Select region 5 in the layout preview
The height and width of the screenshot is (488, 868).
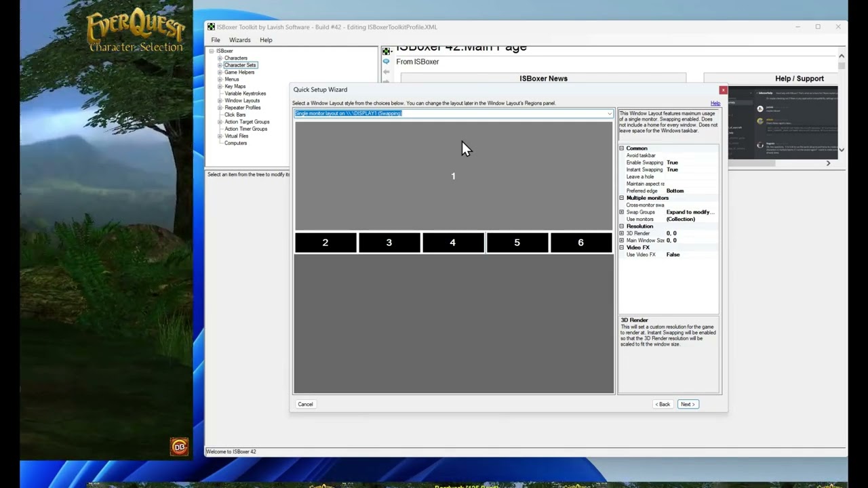click(x=517, y=243)
